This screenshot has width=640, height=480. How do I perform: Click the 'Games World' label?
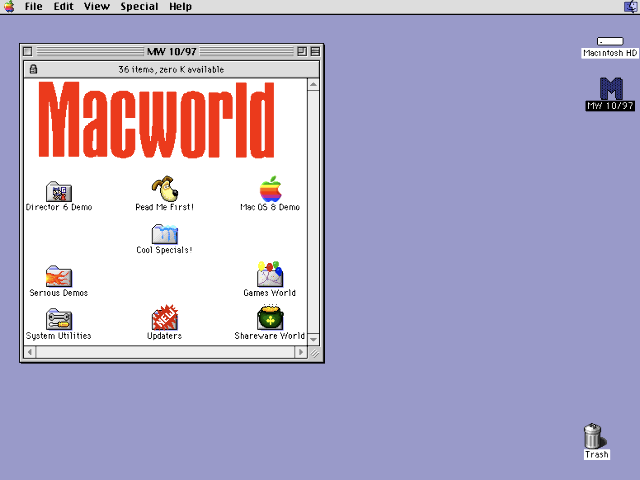pos(269,293)
